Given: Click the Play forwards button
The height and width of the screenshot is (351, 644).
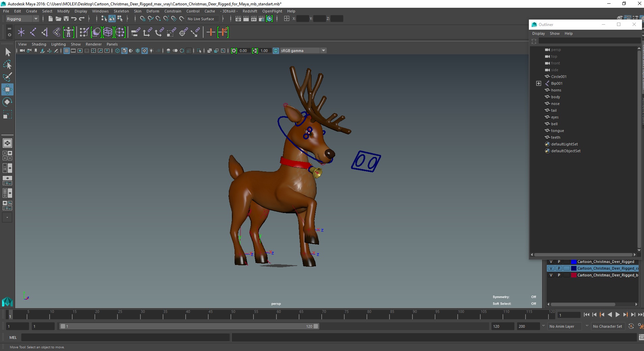Looking at the screenshot, I should pos(617,315).
